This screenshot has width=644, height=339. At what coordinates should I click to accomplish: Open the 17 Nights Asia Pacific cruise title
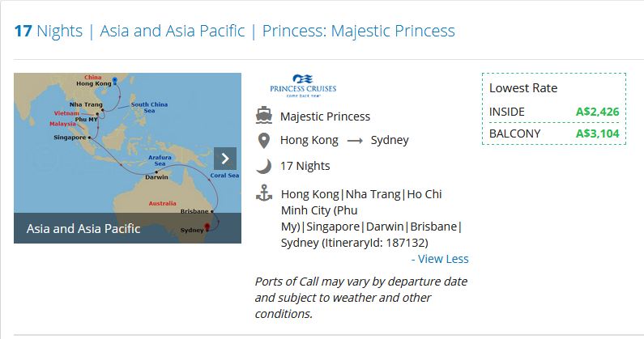235,31
